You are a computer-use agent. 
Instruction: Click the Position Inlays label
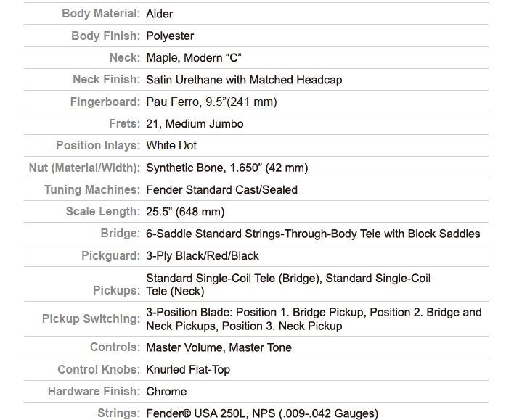click(98, 145)
